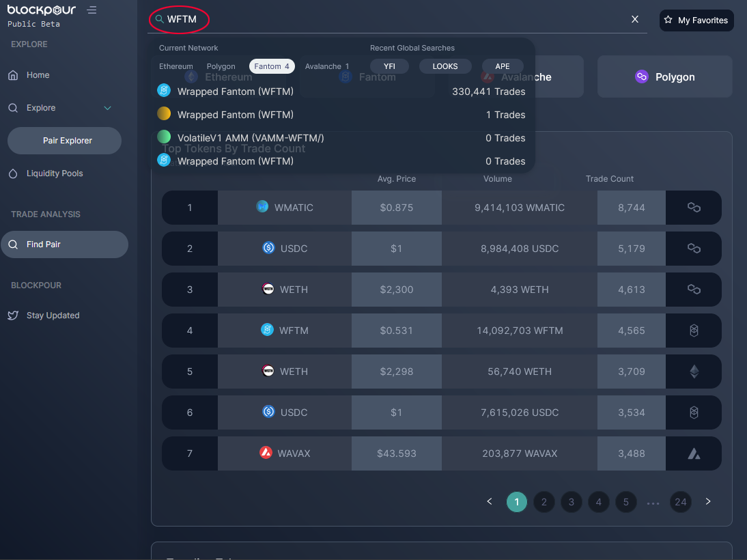747x560 pixels.
Task: Click the WETH token icon in row 5
Action: point(268,371)
